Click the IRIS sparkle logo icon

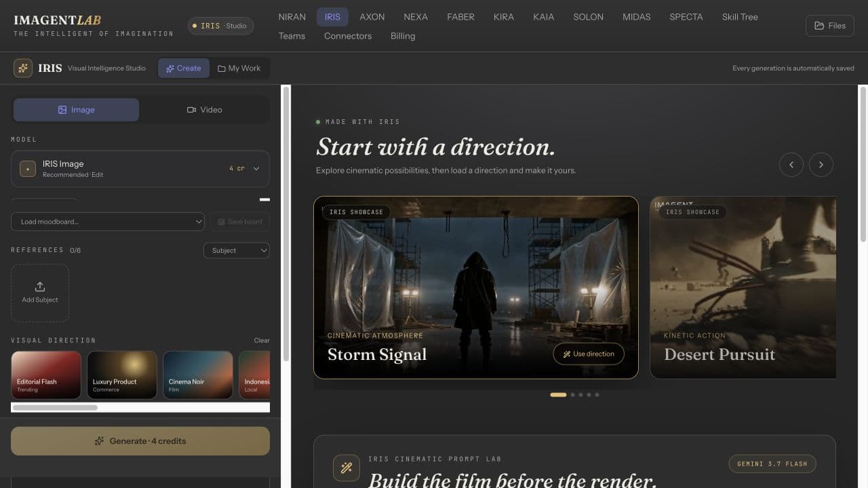coord(23,68)
